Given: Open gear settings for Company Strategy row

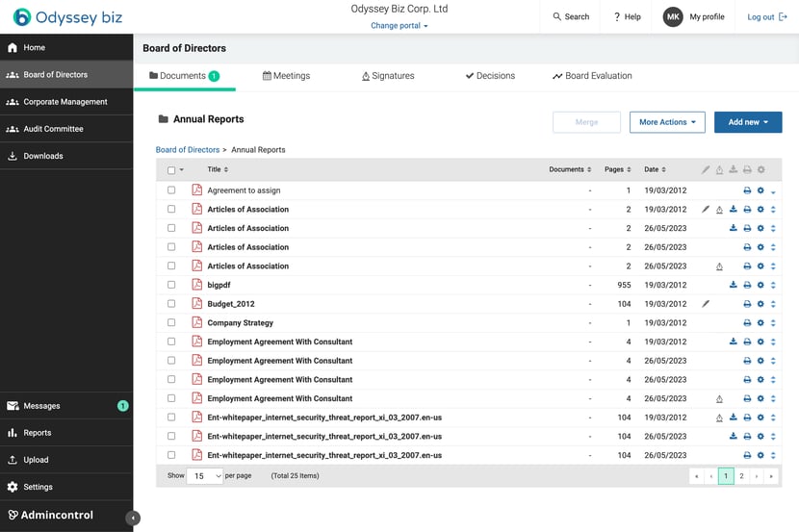Looking at the screenshot, I should tap(760, 323).
